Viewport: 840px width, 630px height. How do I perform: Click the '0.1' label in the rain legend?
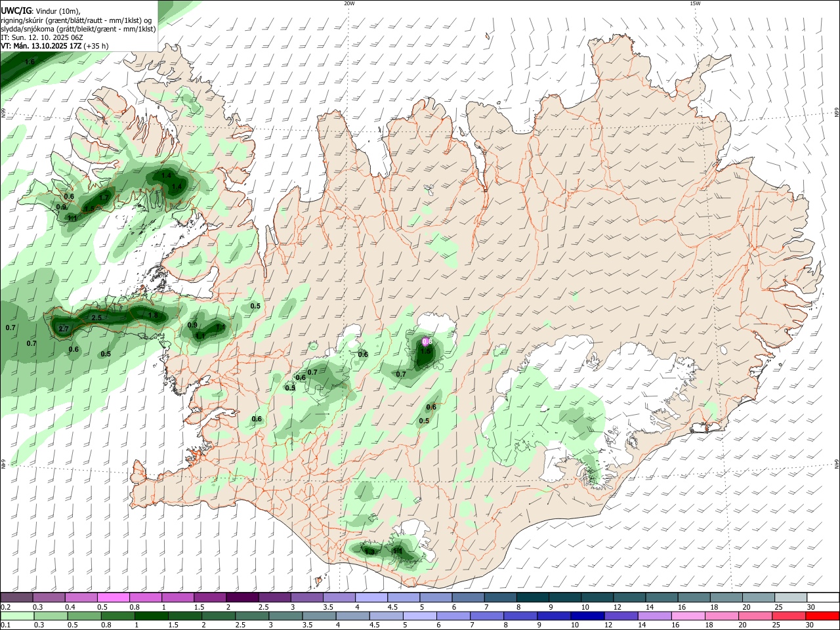5,625
